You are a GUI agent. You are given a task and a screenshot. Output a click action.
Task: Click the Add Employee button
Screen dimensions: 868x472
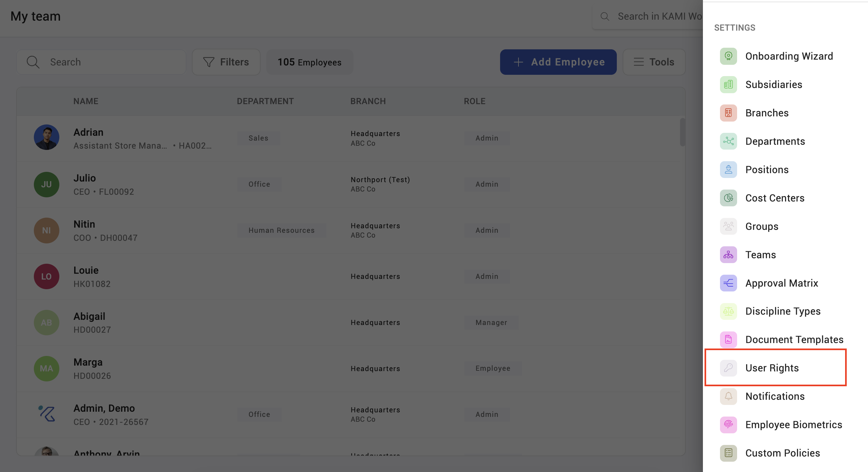coord(558,62)
